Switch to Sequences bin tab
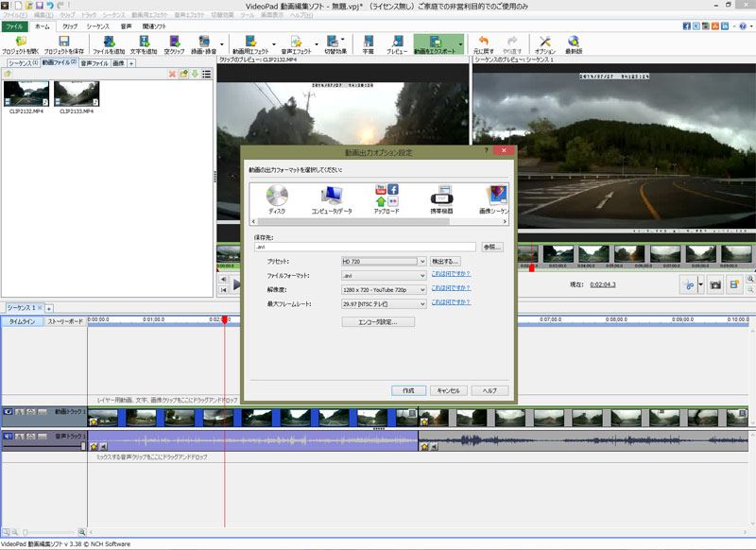The height and width of the screenshot is (550, 756). (23, 63)
